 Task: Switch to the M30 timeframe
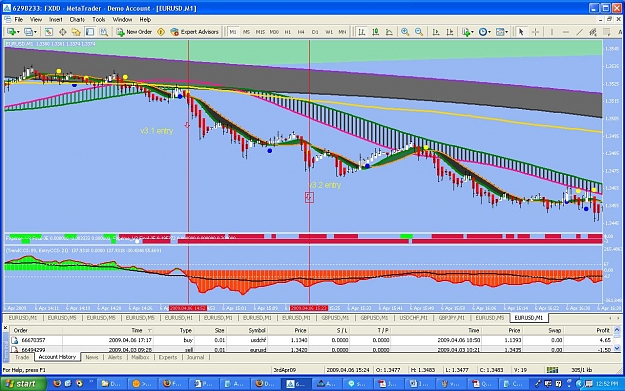[274, 32]
